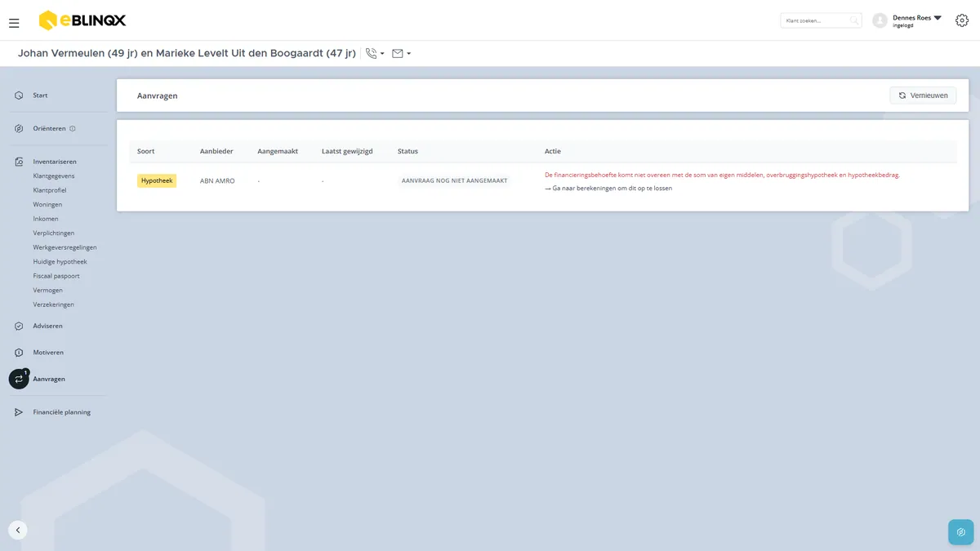Click the ABN AMRO provider cell

tap(217, 180)
